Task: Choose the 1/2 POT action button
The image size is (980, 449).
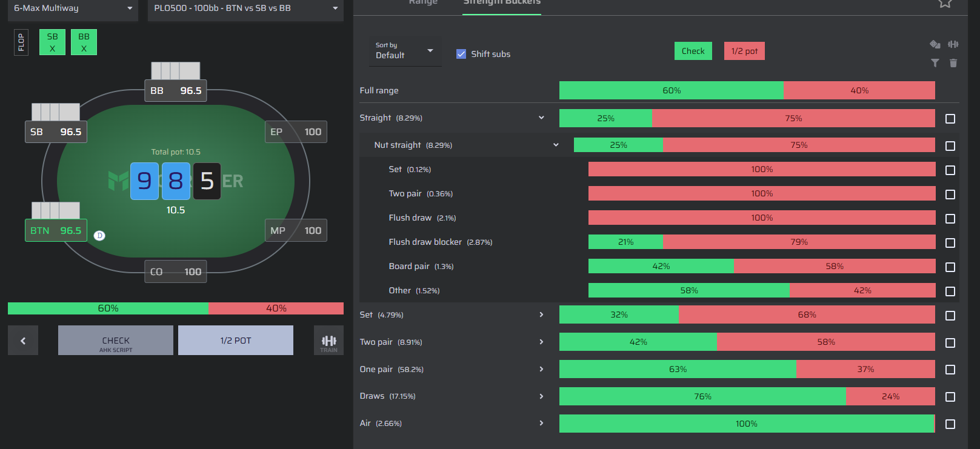Action: pyautogui.click(x=236, y=341)
